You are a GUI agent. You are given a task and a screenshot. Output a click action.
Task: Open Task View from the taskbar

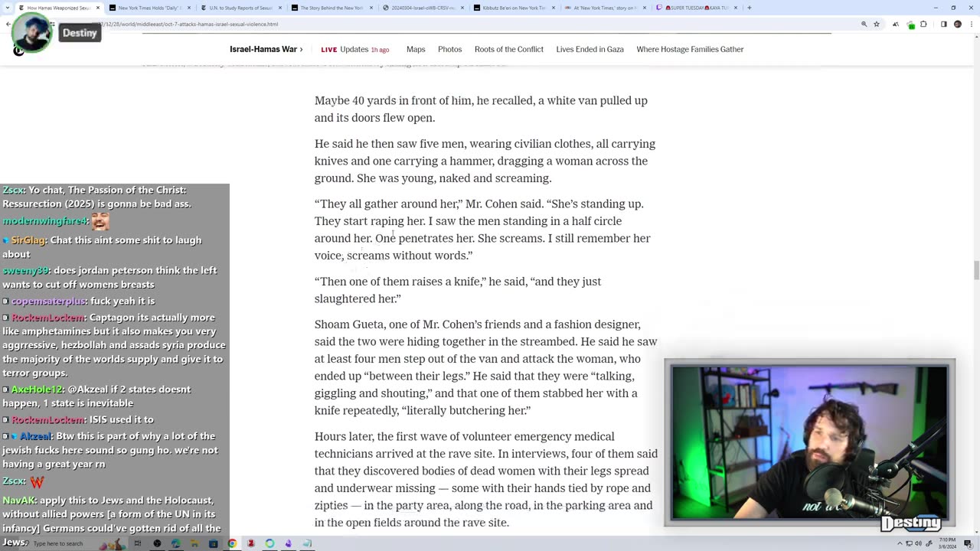tap(138, 543)
